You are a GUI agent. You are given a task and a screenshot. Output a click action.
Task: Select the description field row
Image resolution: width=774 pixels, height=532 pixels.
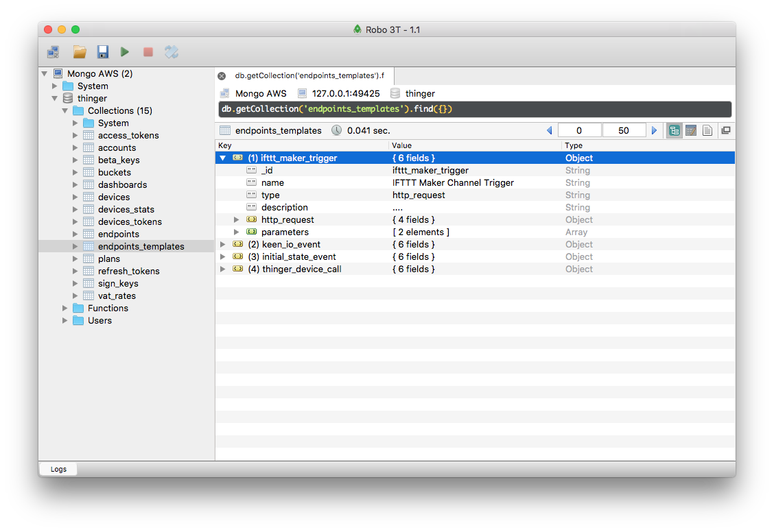tap(475, 207)
